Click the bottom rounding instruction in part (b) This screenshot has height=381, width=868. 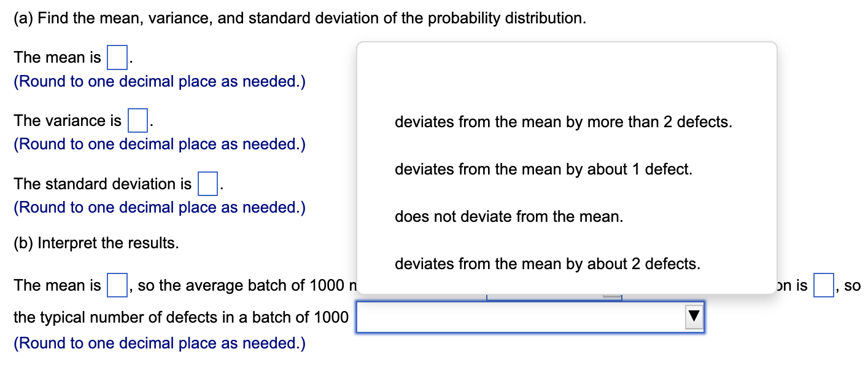click(x=159, y=343)
